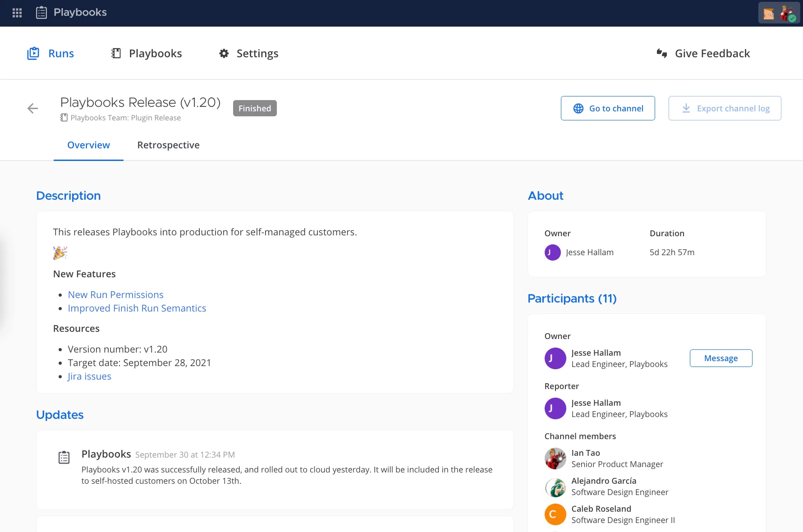Message owner Jesse Hallam
The height and width of the screenshot is (532, 803).
pyautogui.click(x=721, y=358)
